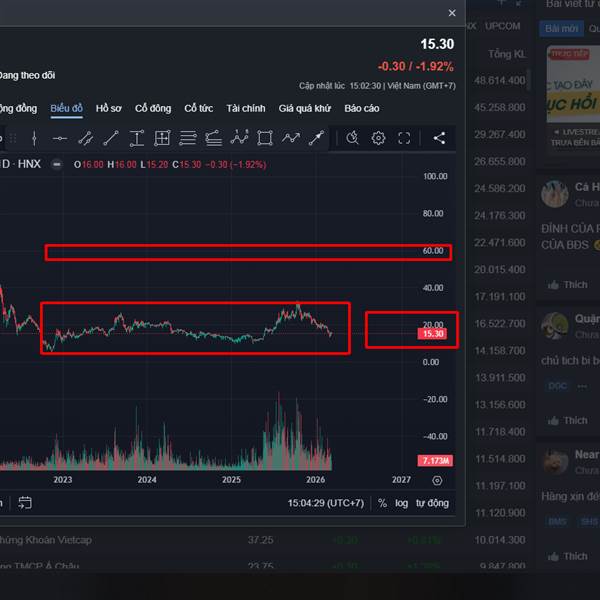Image resolution: width=600 pixels, height=600 pixels.
Task: Like the chủ tịch post with Thích
Action: [x=567, y=421]
